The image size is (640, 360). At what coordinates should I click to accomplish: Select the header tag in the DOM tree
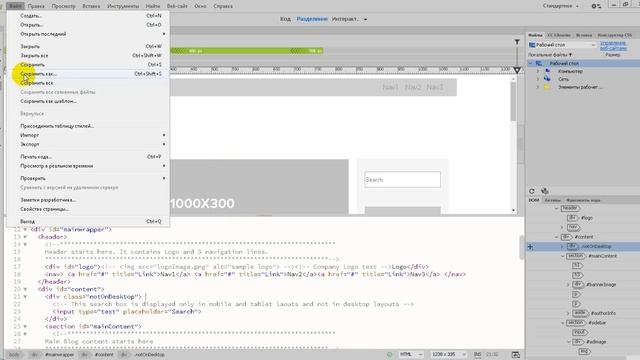pyautogui.click(x=570, y=208)
